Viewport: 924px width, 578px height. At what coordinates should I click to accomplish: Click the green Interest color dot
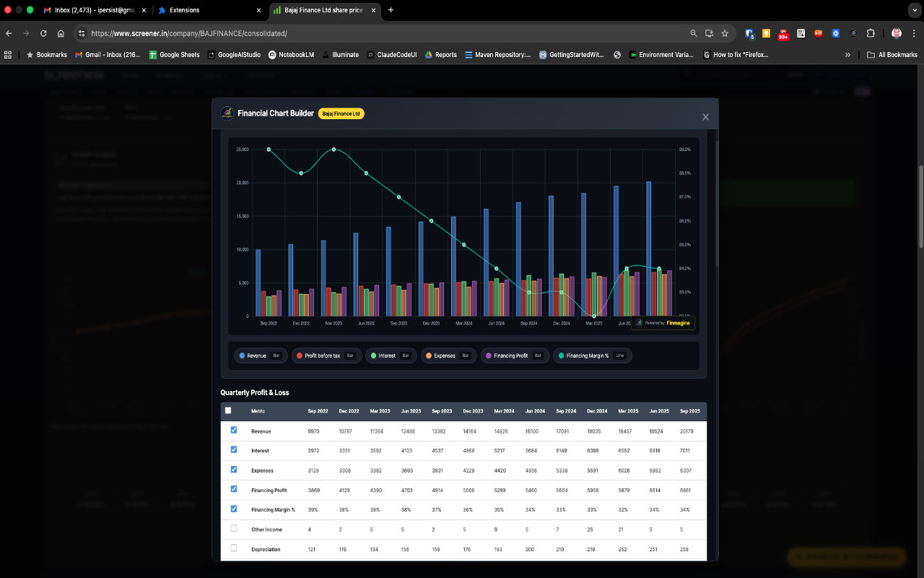(x=374, y=355)
